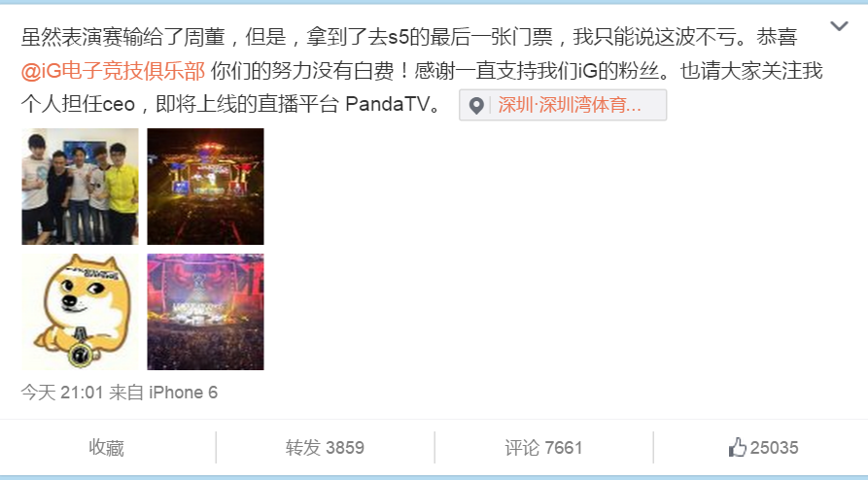Click the 收藏 favorite button
The width and height of the screenshot is (868, 480).
pos(106,447)
